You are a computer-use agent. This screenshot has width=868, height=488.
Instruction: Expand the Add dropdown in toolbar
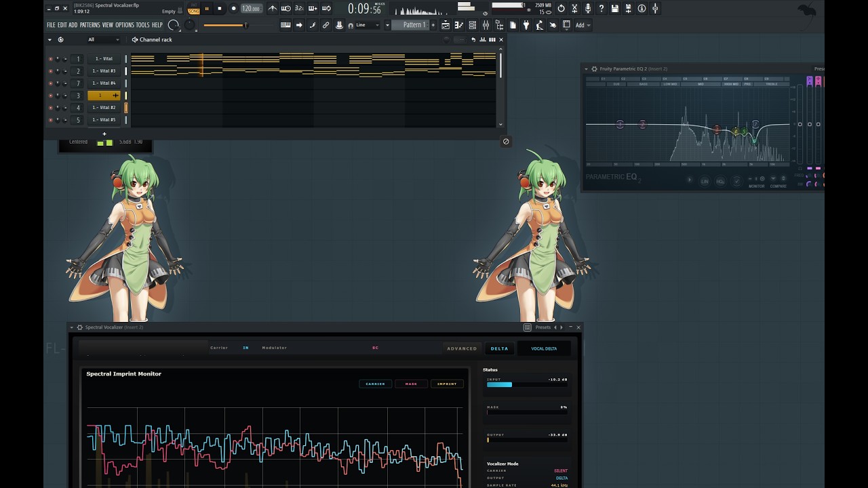[583, 25]
